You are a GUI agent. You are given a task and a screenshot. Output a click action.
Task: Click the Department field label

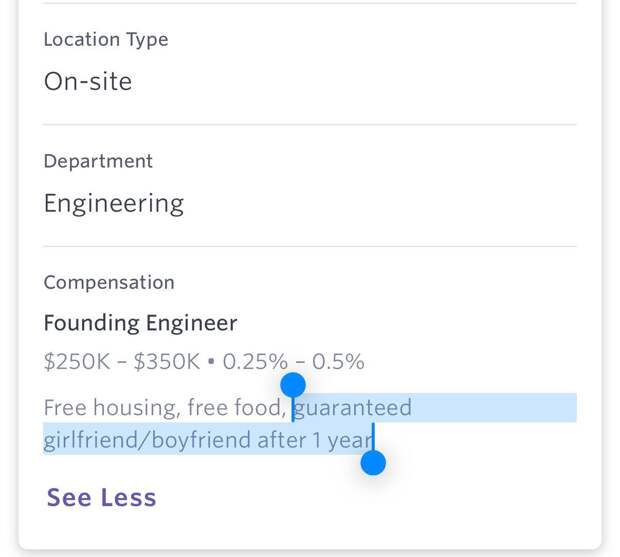pos(98,161)
